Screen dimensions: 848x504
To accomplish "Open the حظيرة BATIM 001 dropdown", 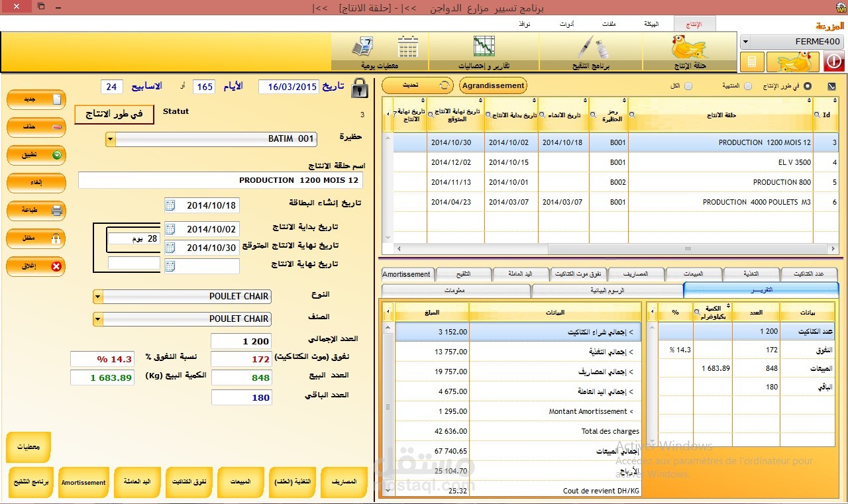I will (x=111, y=140).
